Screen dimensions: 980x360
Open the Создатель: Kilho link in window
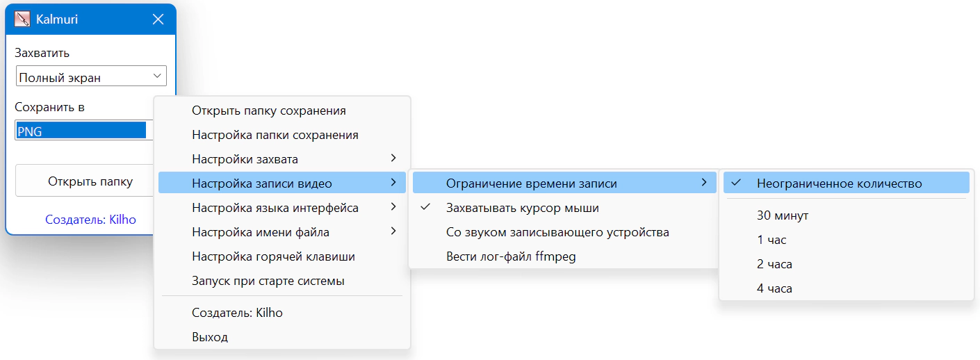(x=90, y=220)
